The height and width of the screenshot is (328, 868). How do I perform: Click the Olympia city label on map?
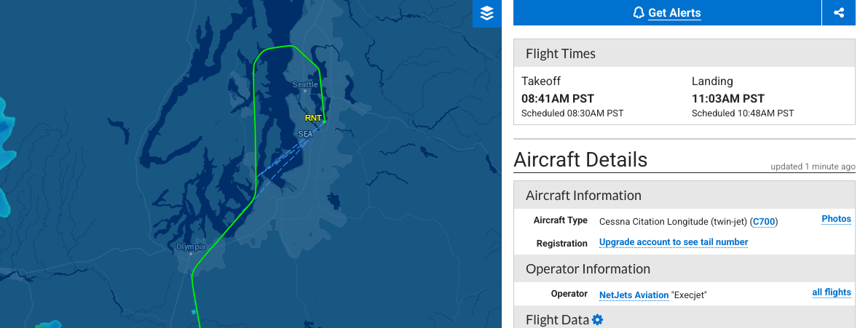click(191, 247)
